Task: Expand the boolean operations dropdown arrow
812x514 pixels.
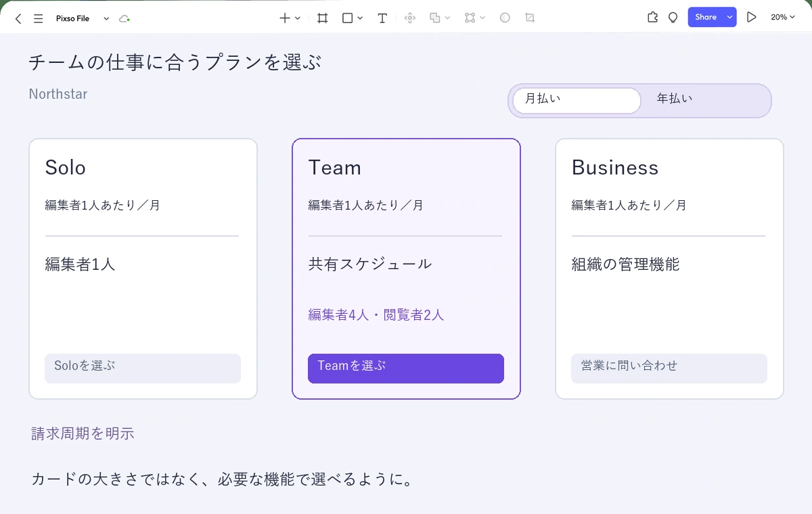Action: click(x=448, y=18)
